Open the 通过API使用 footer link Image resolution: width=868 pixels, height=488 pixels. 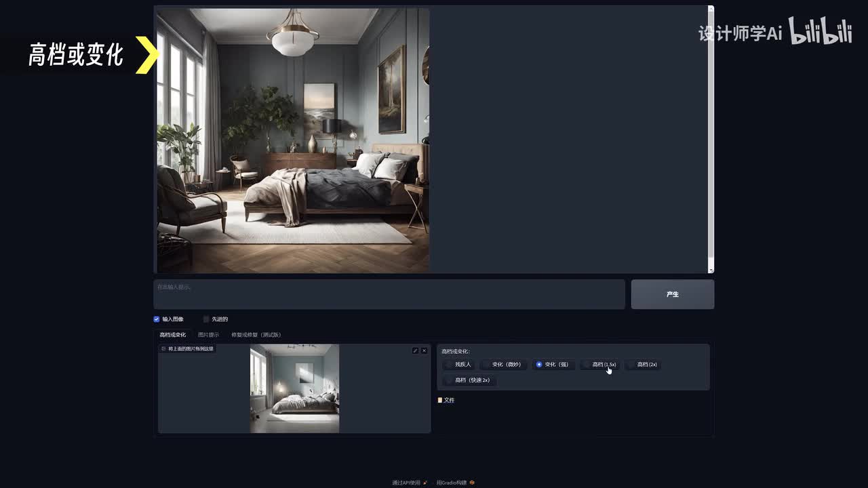406,483
